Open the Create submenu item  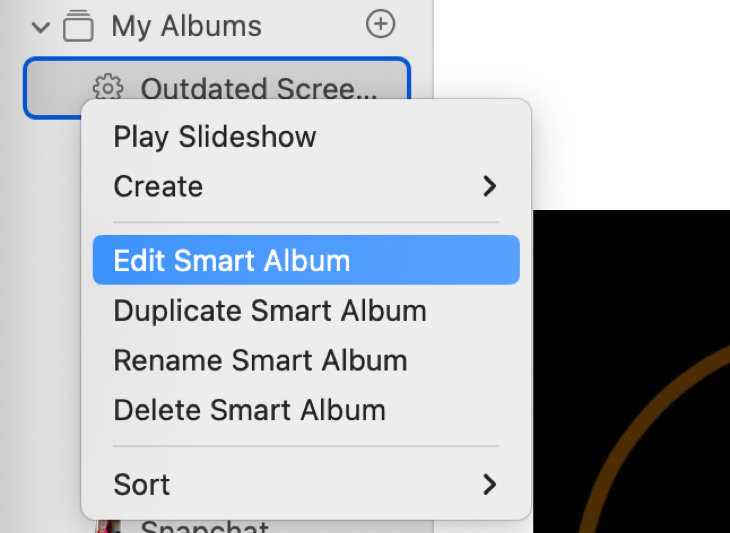click(x=159, y=186)
